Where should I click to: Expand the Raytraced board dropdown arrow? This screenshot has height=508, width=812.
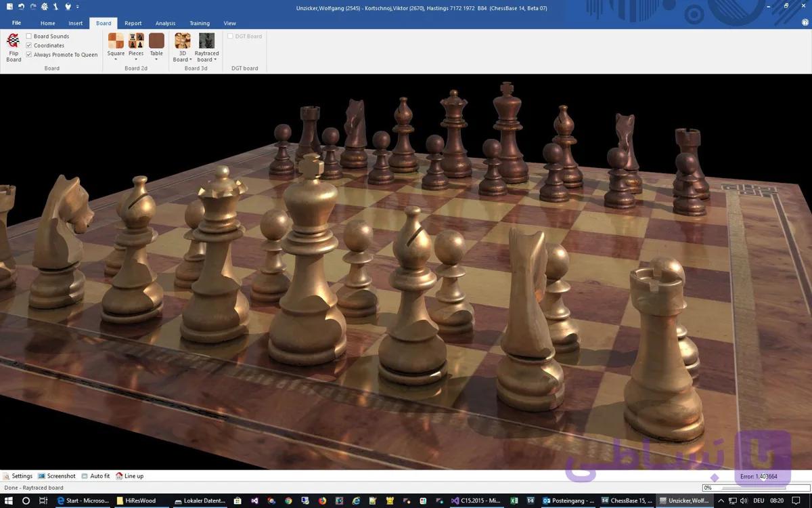click(215, 60)
